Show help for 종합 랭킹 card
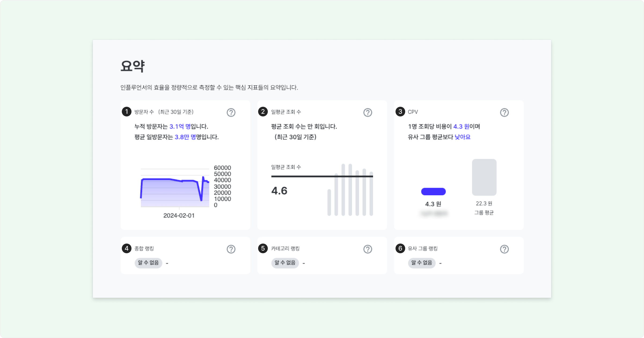Screen dimensions: 644x338 pyautogui.click(x=231, y=249)
